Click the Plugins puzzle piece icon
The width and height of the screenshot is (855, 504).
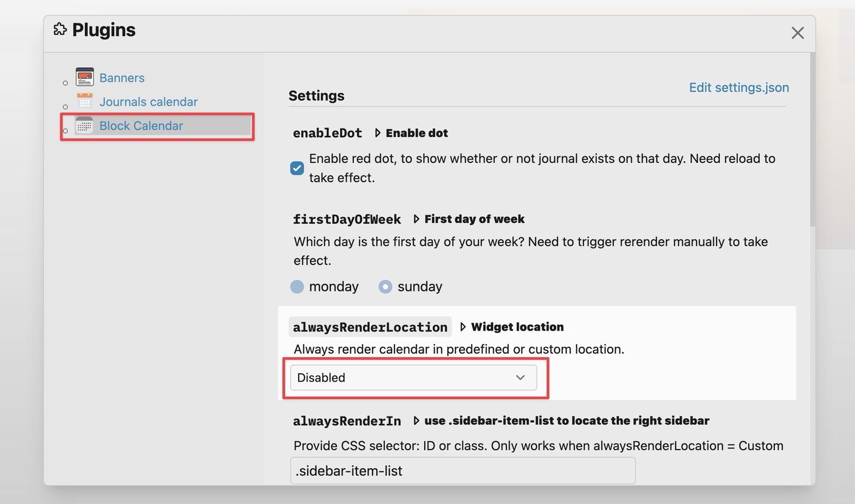coord(60,29)
